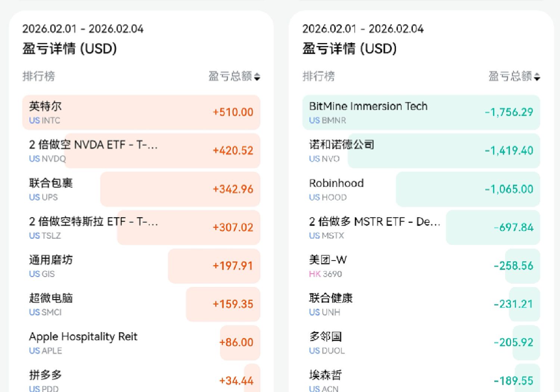Open the BitMine Immersion Tech row

coord(421,112)
